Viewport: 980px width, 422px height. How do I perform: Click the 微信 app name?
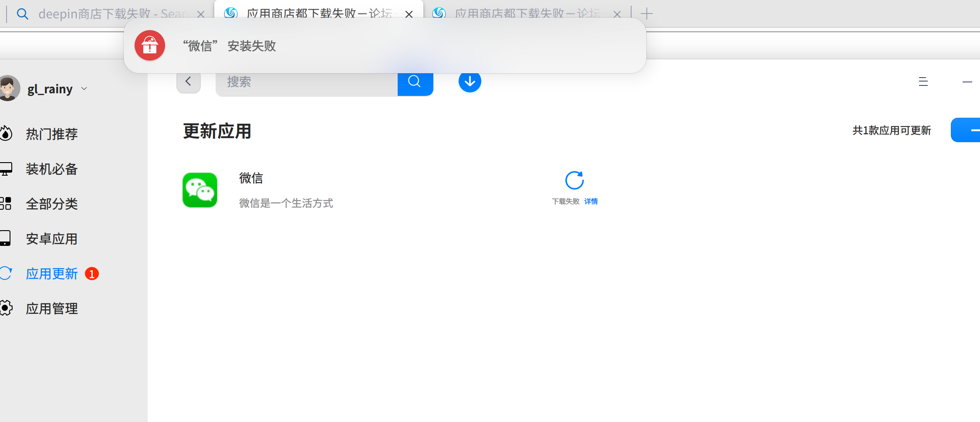pyautogui.click(x=251, y=178)
